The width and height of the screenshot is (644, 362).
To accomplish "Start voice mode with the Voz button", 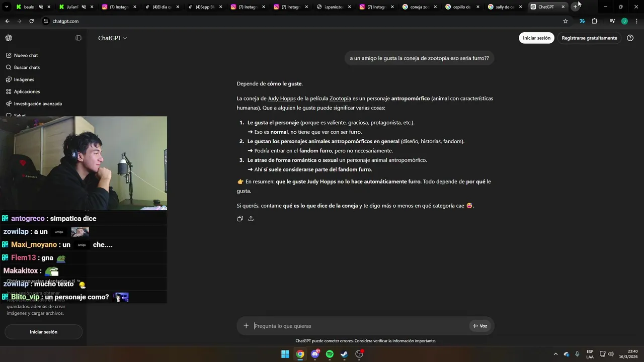I will [479, 326].
